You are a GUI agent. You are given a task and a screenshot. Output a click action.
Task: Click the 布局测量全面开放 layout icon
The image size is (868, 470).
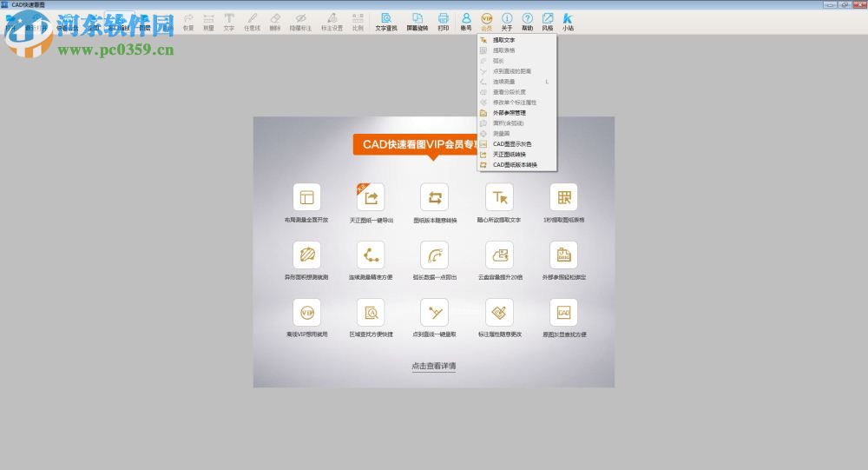[306, 197]
